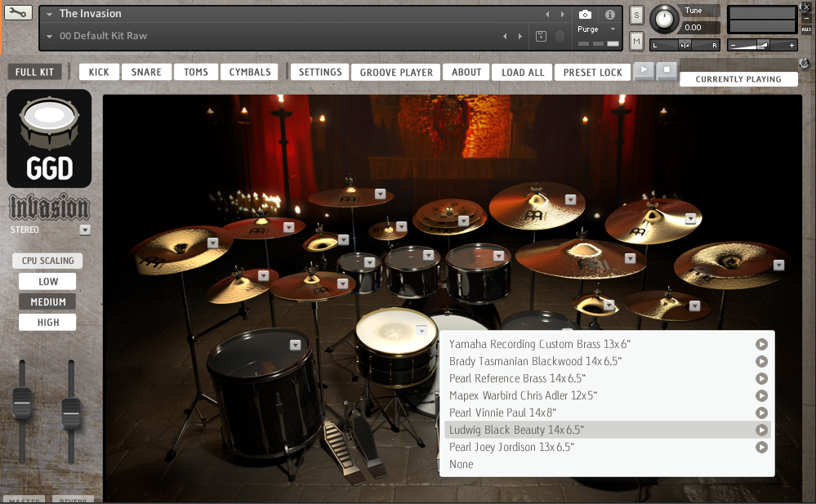Image resolution: width=816 pixels, height=504 pixels.
Task: Click the plus icon on the volume bar
Action: tap(791, 45)
